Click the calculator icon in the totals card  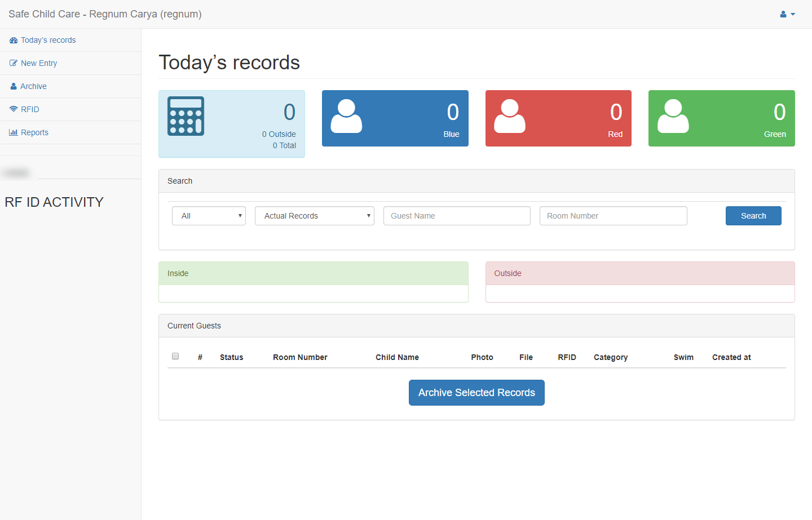coord(186,116)
